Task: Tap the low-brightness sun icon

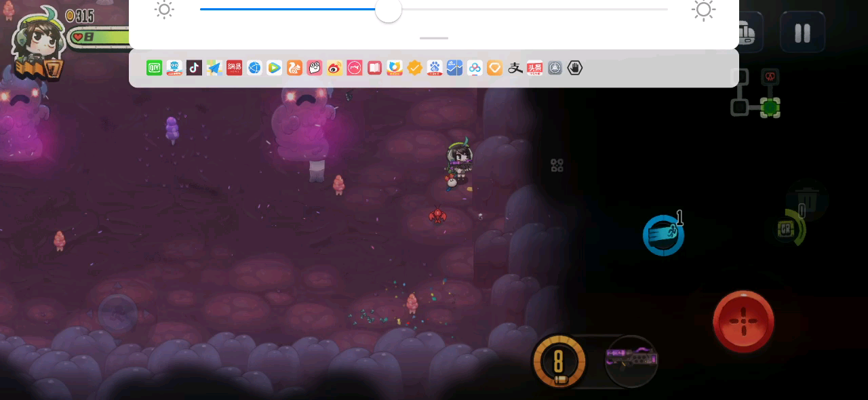Action: [x=164, y=9]
